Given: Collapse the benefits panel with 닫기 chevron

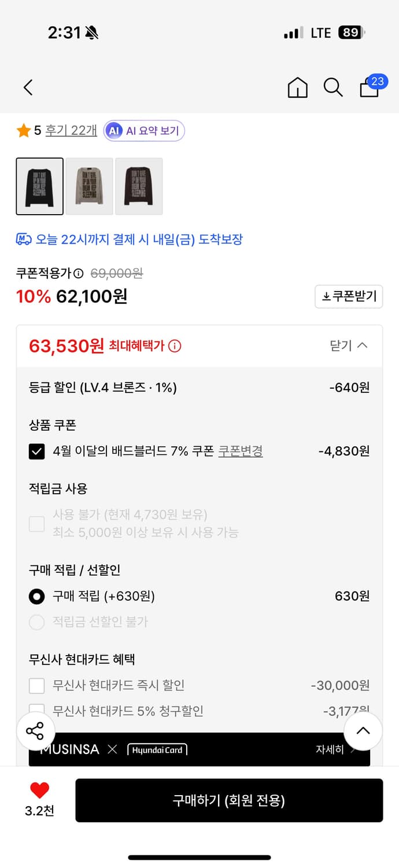Looking at the screenshot, I should click(x=349, y=345).
